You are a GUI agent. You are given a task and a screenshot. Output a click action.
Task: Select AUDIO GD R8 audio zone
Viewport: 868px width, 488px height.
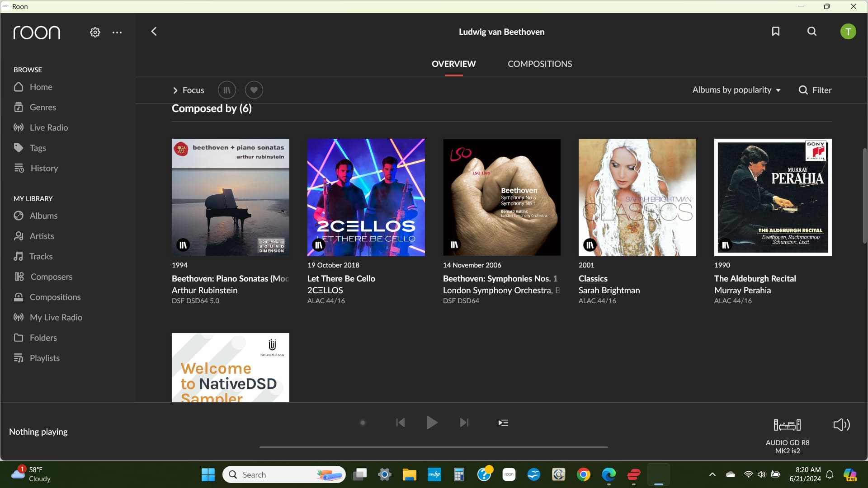788,436
